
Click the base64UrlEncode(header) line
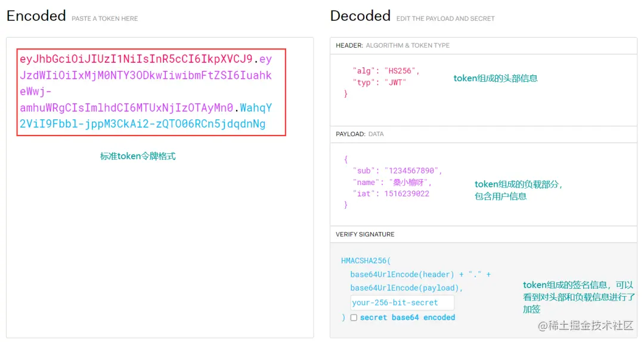(420, 274)
